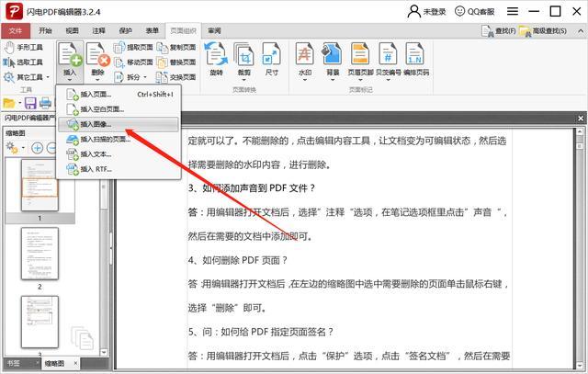Switch to the 审阅 tab
This screenshot has height=374, width=588.
click(214, 30)
